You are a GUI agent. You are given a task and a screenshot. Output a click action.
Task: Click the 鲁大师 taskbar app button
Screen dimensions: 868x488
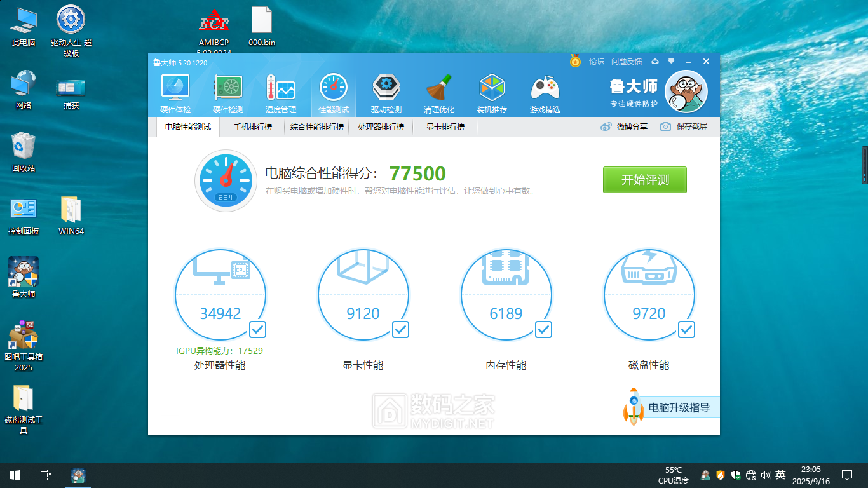[x=78, y=475]
